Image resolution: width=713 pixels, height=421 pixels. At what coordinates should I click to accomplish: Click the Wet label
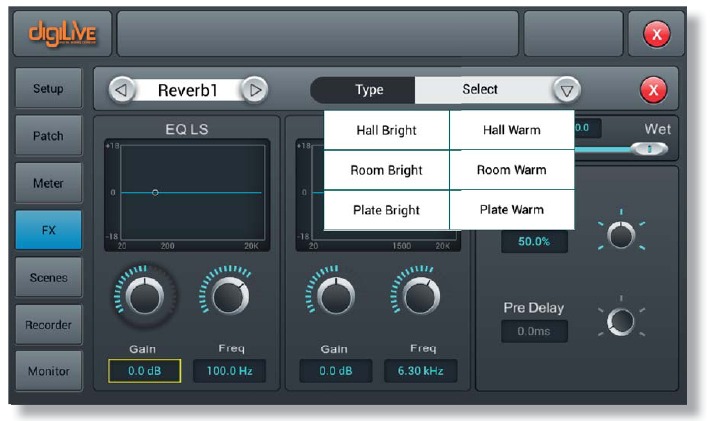657,130
